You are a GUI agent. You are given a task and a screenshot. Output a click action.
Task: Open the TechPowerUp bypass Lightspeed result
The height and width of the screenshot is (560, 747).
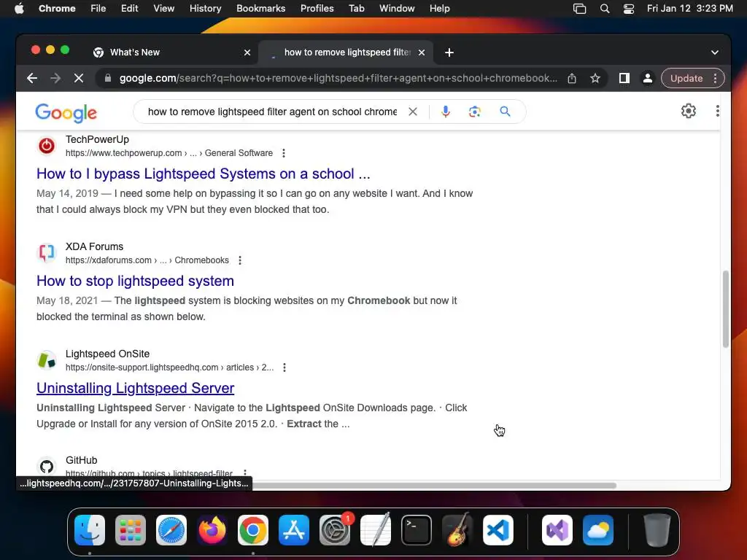point(204,174)
